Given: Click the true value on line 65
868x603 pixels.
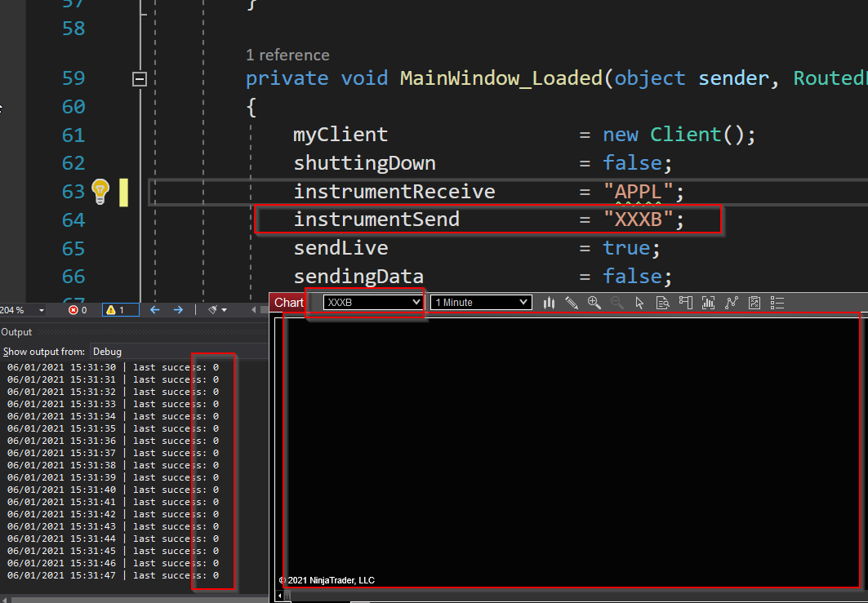Looking at the screenshot, I should [x=625, y=248].
